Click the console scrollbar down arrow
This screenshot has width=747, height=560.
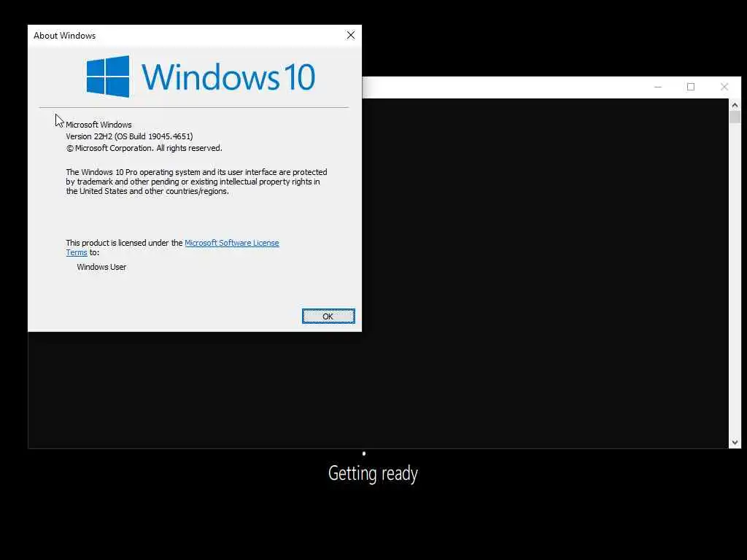735,443
